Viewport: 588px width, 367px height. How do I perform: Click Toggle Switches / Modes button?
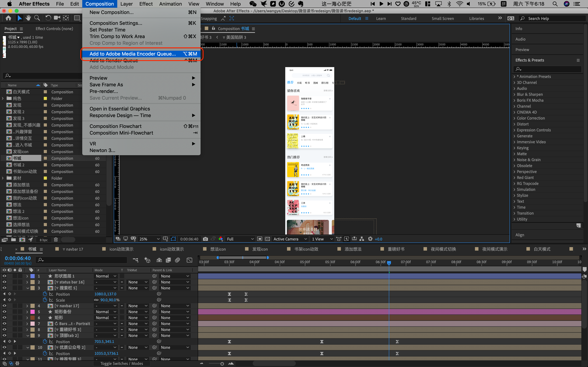(121, 363)
